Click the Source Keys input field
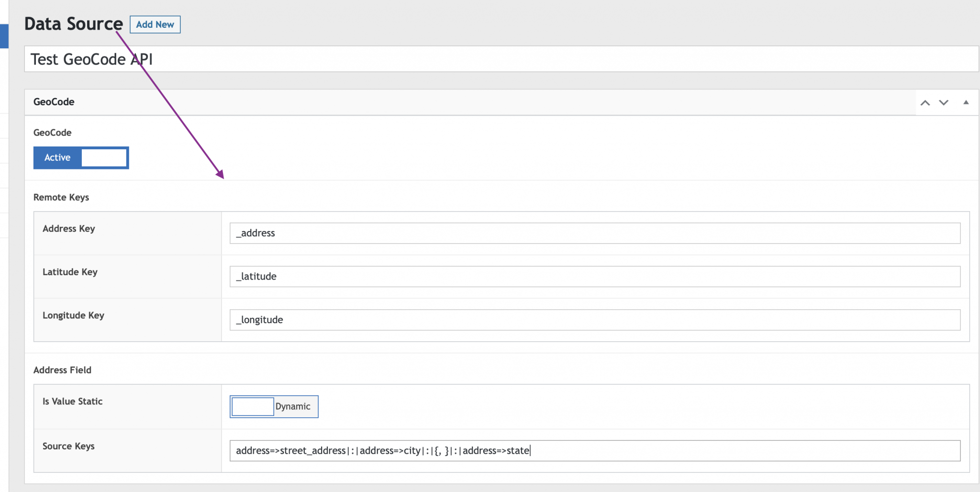980x492 pixels. [595, 451]
